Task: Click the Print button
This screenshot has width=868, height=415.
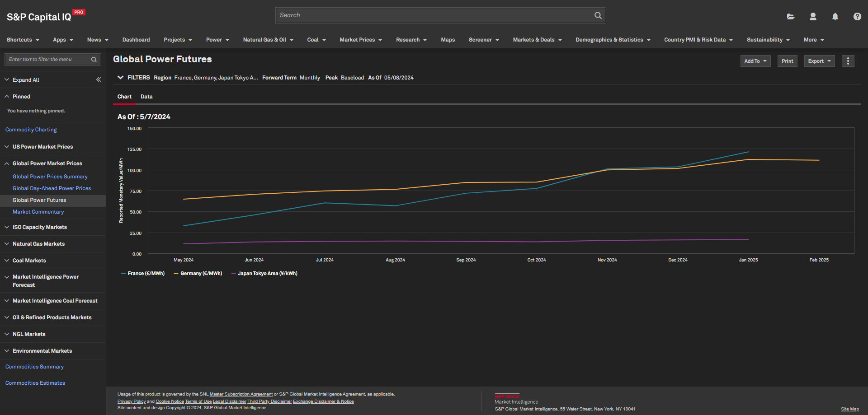Action: point(787,61)
